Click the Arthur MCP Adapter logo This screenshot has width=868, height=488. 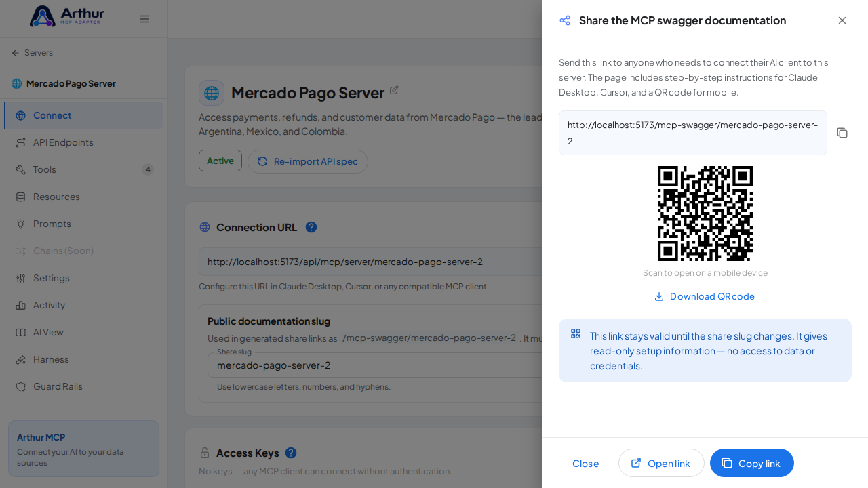point(67,16)
